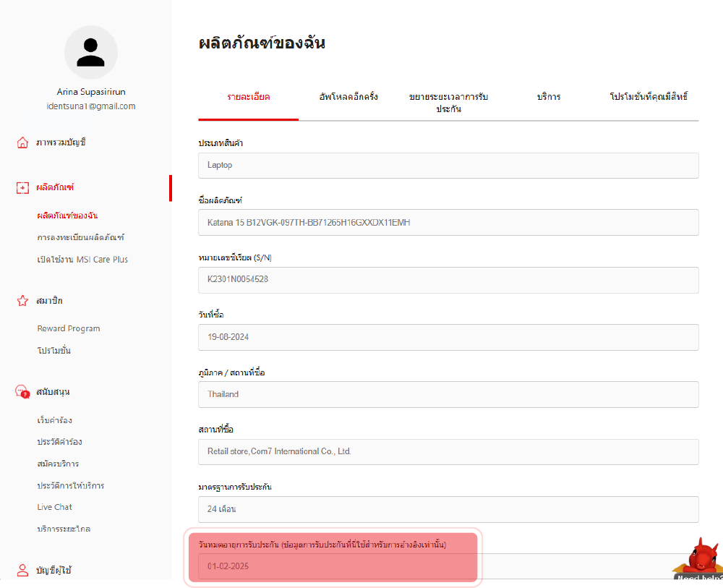Click the serial number field K2301N0054528
Image resolution: width=723 pixels, height=588 pixels.
point(448,280)
